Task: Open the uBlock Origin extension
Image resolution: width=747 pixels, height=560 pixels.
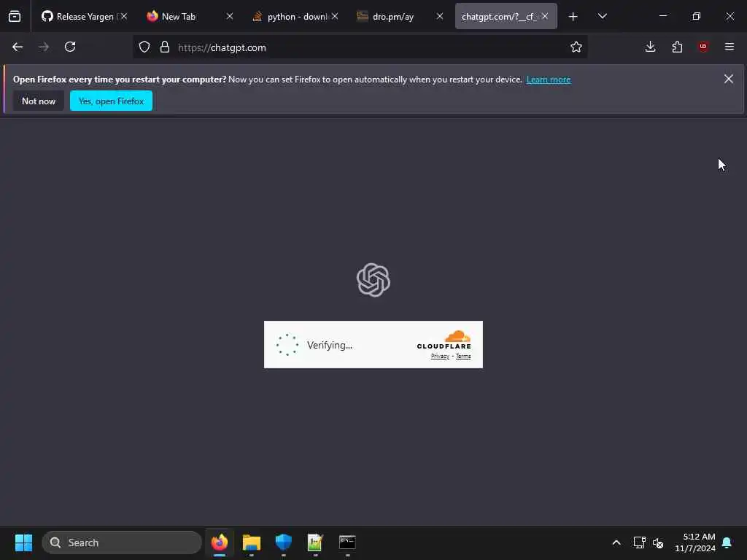Action: coord(703,47)
